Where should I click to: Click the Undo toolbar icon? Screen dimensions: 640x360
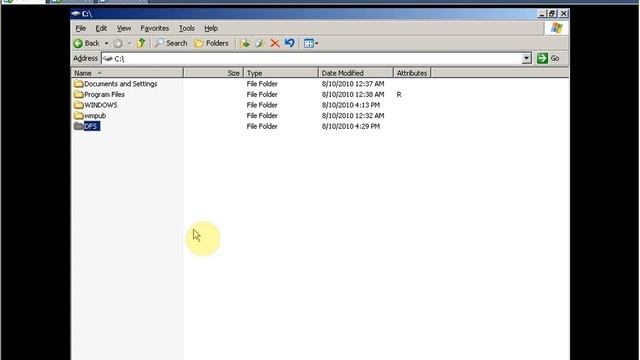tap(289, 43)
